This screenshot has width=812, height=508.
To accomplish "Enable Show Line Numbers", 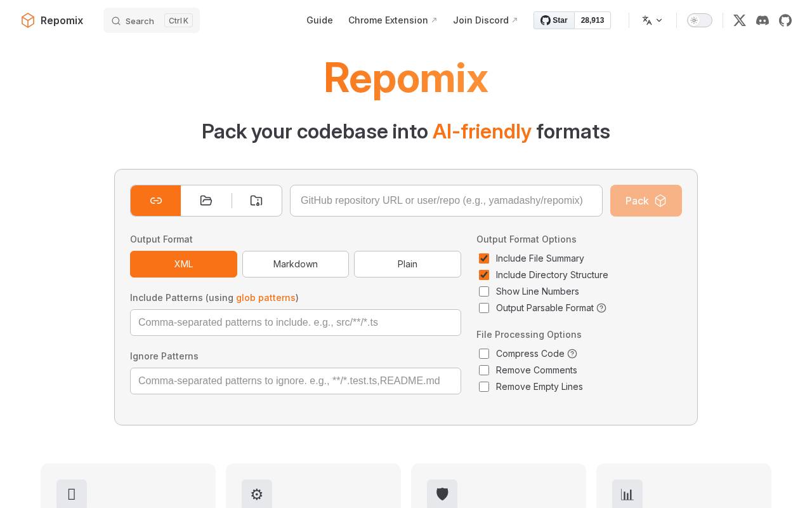I will [x=484, y=291].
